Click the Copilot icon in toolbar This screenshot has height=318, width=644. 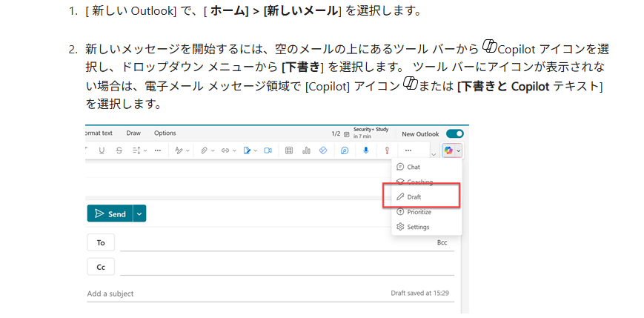[x=448, y=151]
